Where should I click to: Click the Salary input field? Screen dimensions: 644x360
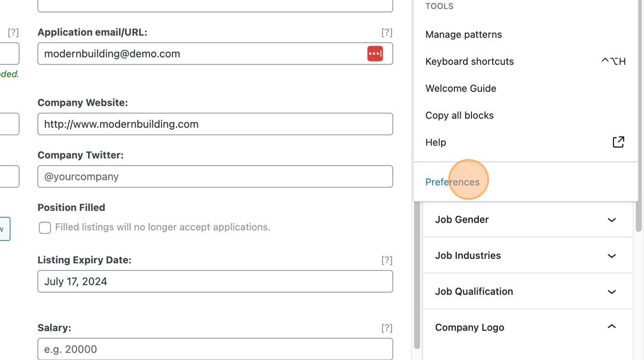215,349
